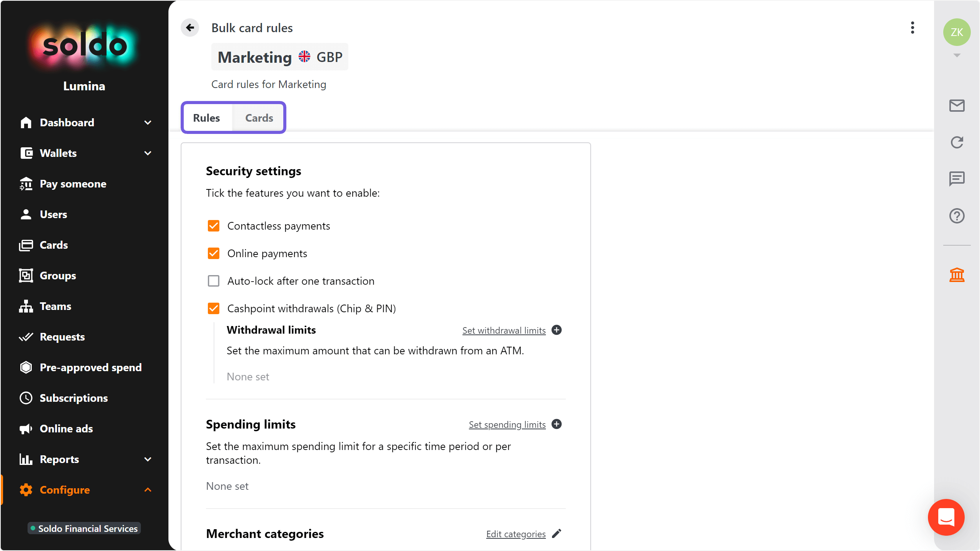Screen dimensions: 980x551
Task: Click the Marketing GBP wallet chip
Action: point(280,57)
